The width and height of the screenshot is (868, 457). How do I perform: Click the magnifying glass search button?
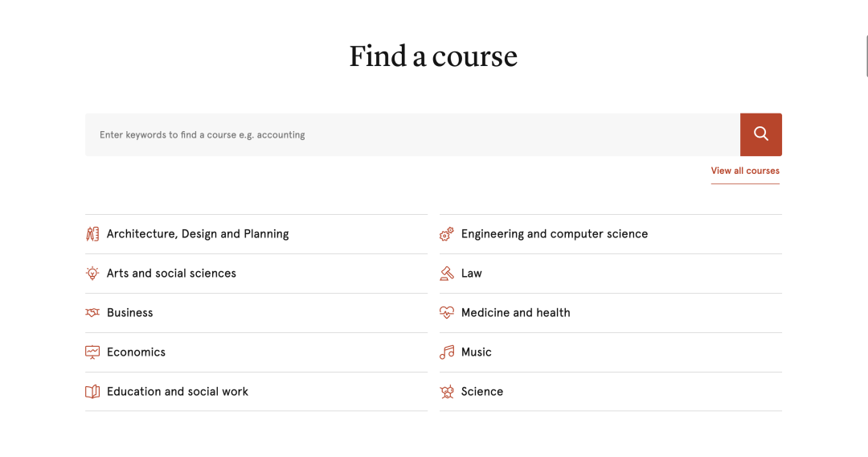760,134
